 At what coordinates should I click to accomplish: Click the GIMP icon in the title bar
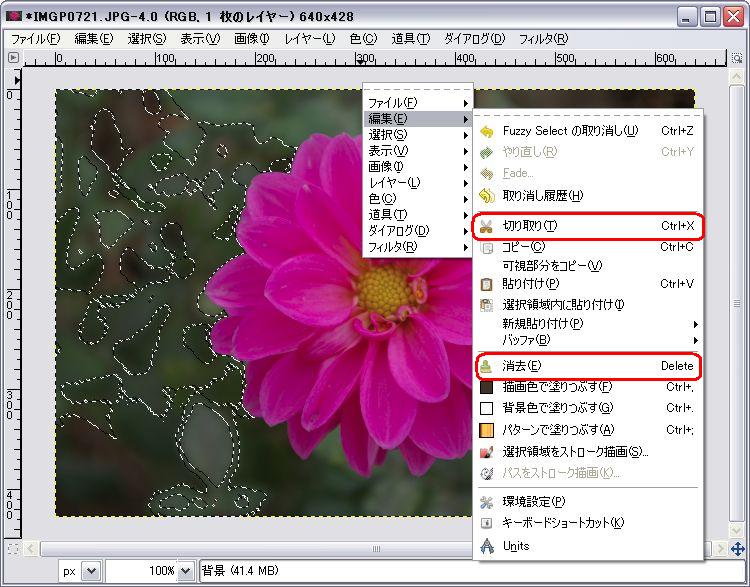click(x=14, y=16)
